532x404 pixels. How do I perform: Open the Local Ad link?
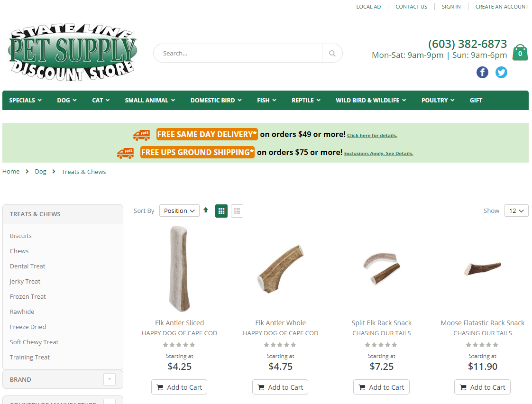pos(368,7)
